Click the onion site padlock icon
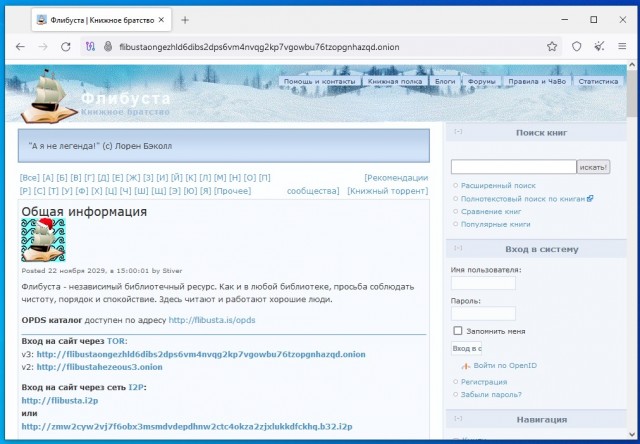The height and width of the screenshot is (444, 640). coord(108,47)
